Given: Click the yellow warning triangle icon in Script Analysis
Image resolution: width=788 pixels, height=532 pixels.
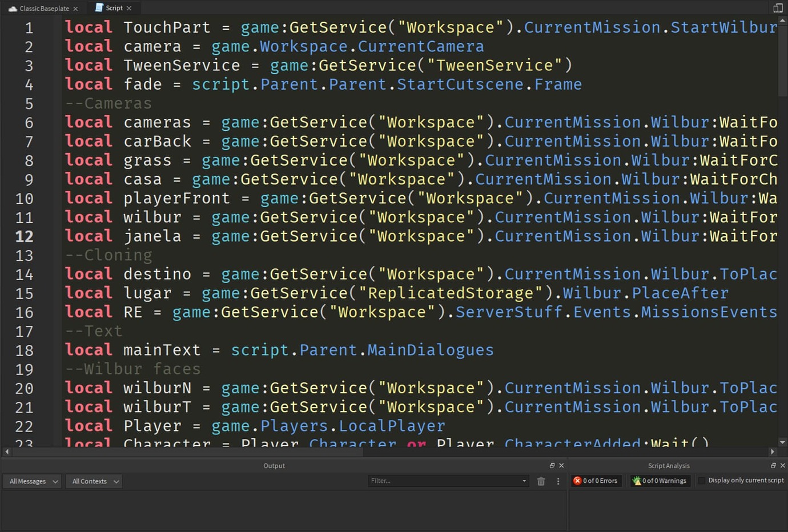Looking at the screenshot, I should (637, 481).
